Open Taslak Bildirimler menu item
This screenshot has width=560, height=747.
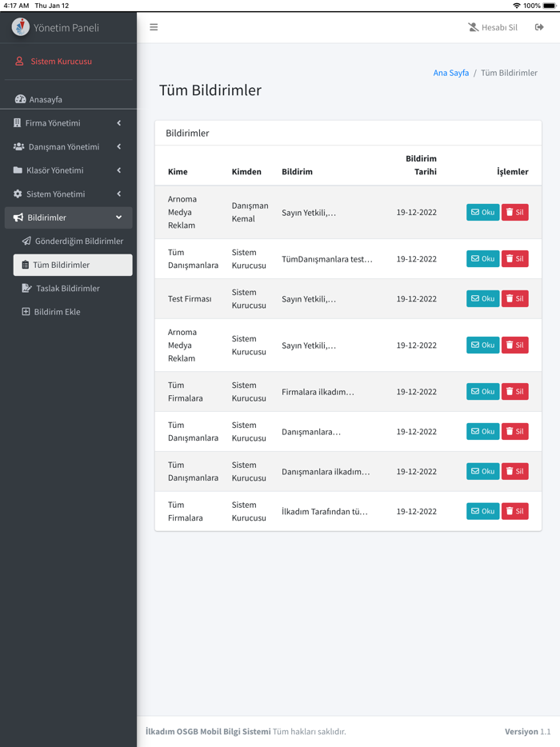pyautogui.click(x=73, y=288)
